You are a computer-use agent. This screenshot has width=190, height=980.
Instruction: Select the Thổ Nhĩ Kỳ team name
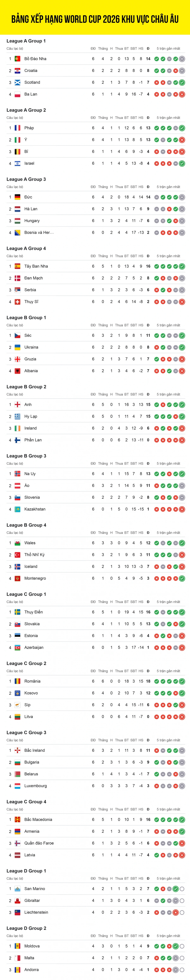coord(34,555)
